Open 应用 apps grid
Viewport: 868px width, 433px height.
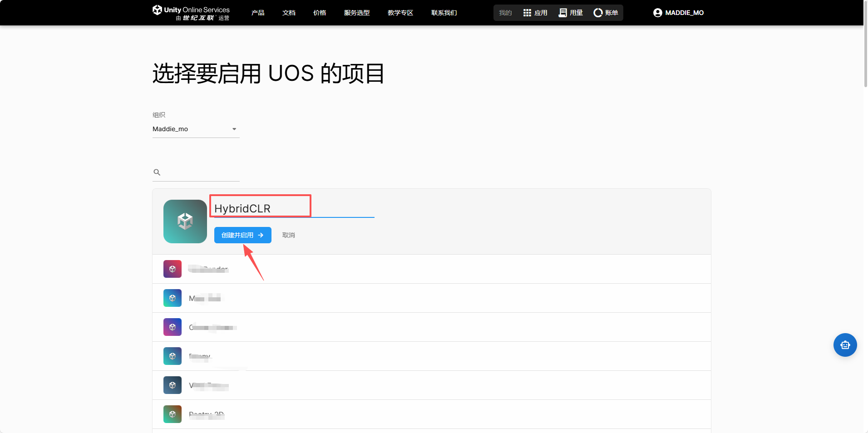(535, 13)
